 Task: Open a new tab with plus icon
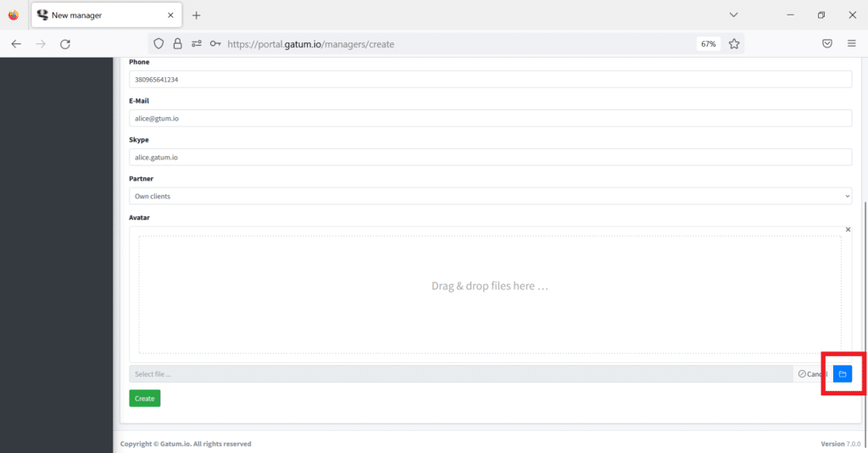tap(197, 15)
